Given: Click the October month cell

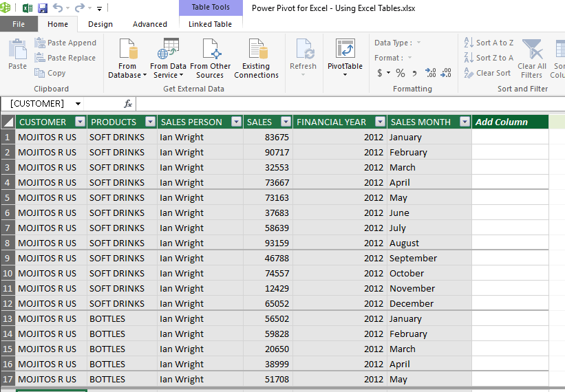Looking at the screenshot, I should [429, 273].
